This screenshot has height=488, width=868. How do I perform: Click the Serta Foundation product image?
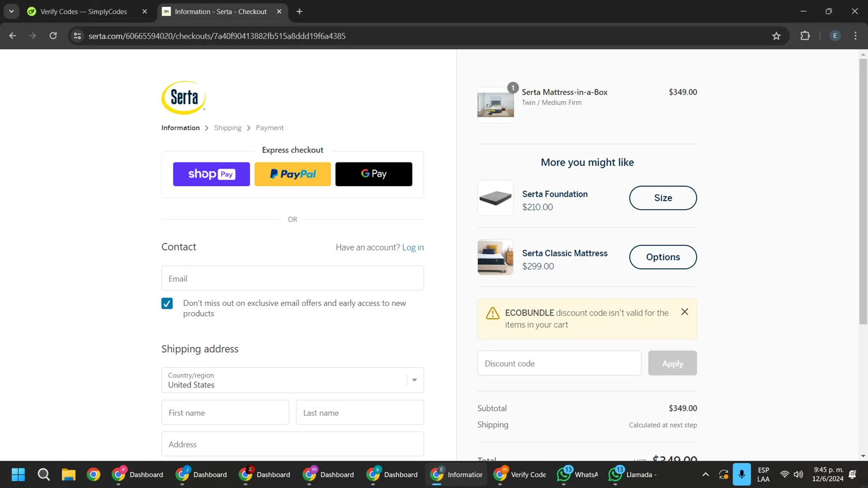[x=495, y=198]
